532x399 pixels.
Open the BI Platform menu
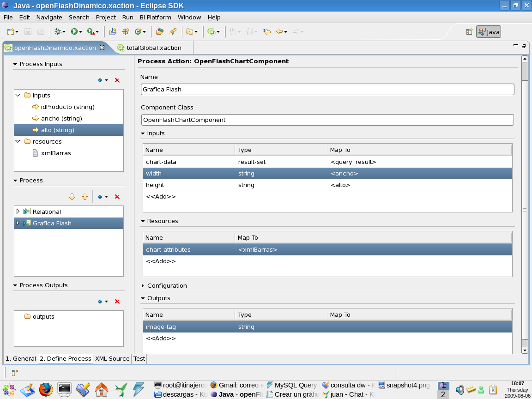tap(155, 17)
